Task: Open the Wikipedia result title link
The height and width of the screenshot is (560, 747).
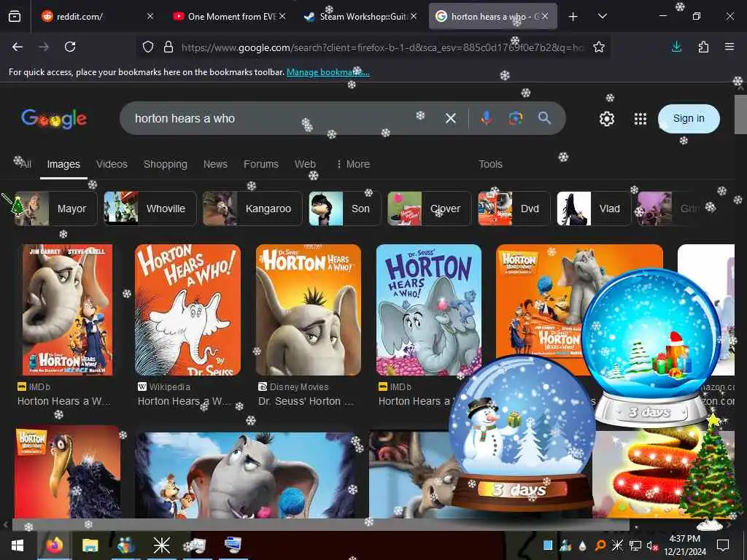Action: pyautogui.click(x=185, y=402)
